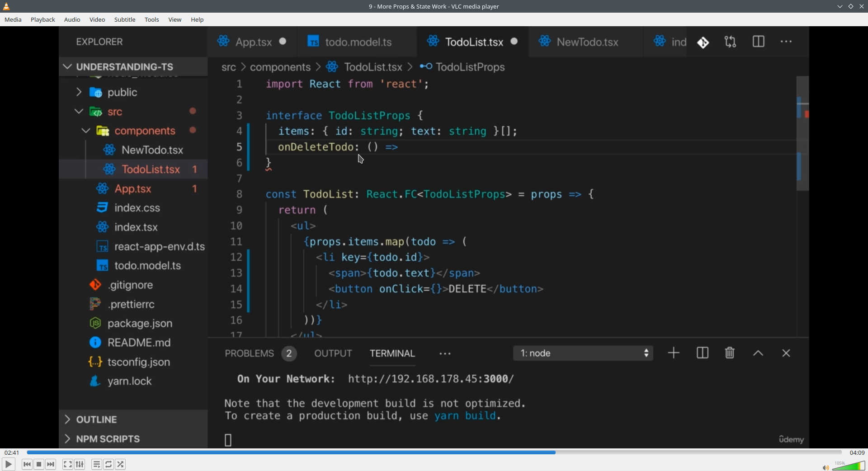
Task: Switch to NewTodo.tsx editor tab
Action: pos(585,42)
